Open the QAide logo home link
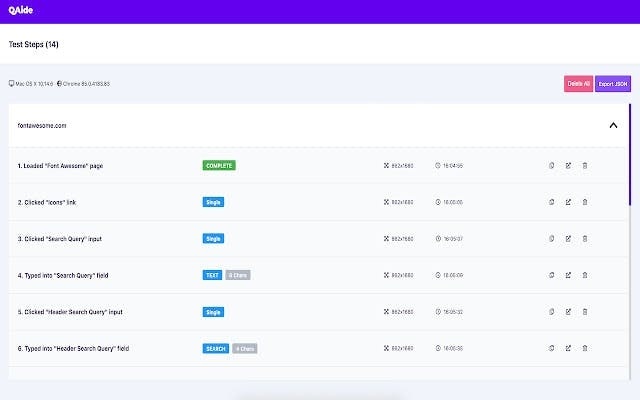 tap(21, 10)
